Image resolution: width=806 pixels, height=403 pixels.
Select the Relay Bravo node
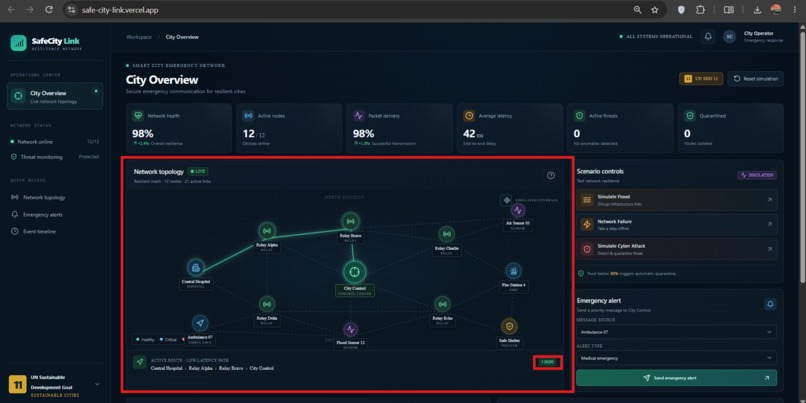point(351,222)
